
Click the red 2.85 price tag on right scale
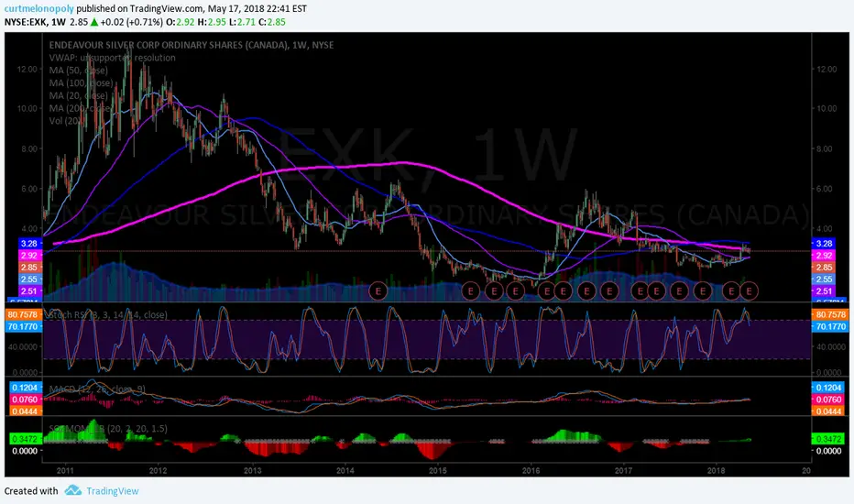(x=824, y=268)
